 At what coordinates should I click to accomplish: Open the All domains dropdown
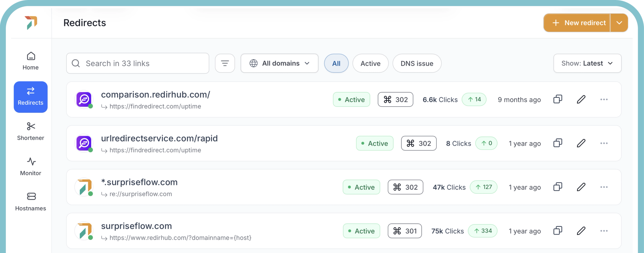[279, 63]
